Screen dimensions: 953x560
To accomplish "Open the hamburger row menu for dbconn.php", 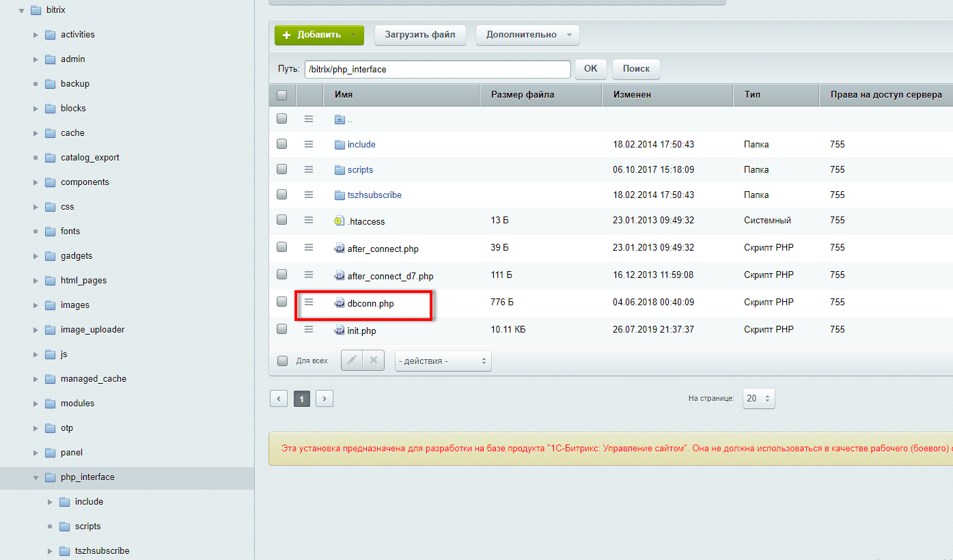I will (309, 302).
